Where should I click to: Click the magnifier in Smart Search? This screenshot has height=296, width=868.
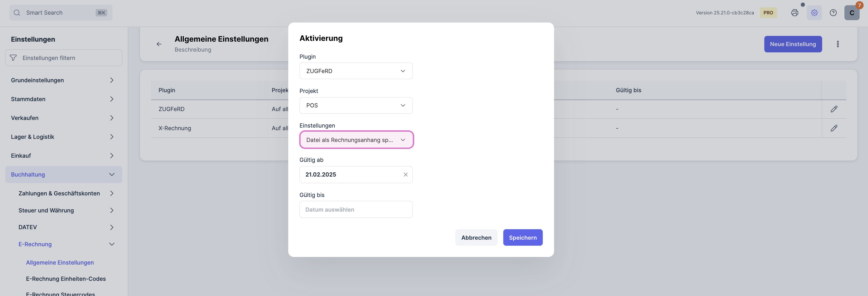point(17,13)
